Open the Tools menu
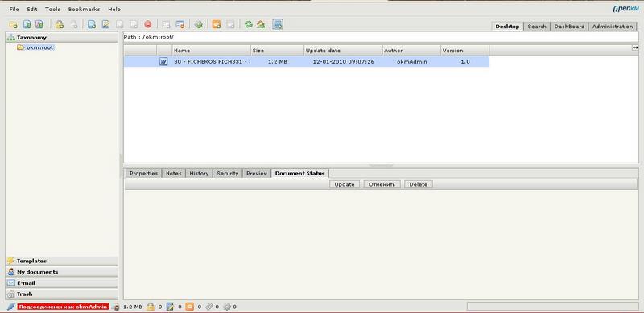 coord(52,9)
